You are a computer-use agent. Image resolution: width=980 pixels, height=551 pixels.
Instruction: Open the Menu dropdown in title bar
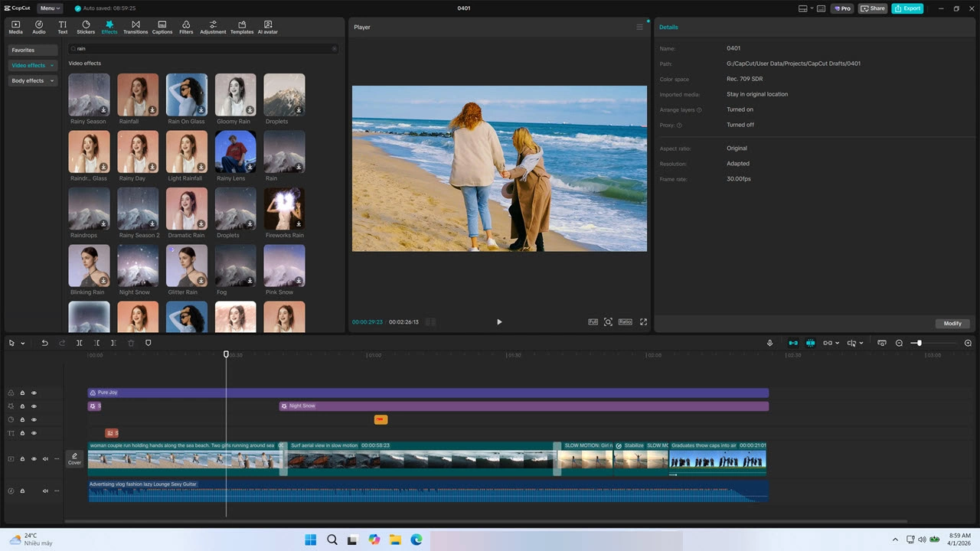50,8
